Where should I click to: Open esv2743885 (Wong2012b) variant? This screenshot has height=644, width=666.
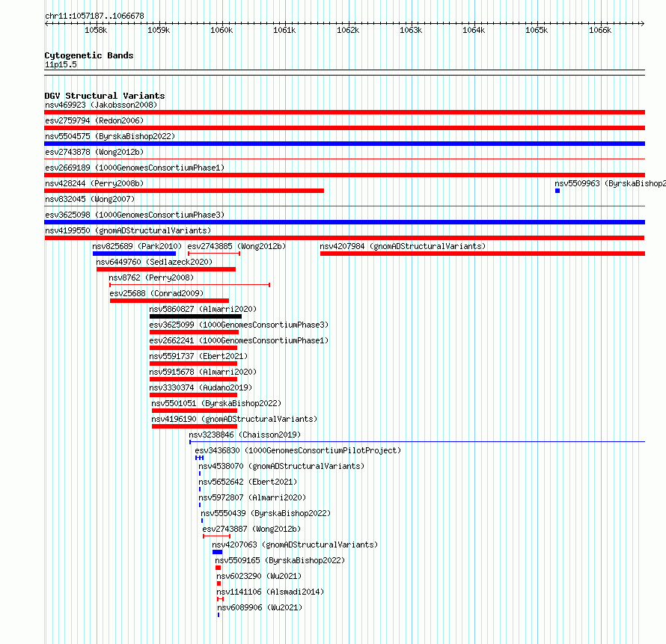(236, 246)
